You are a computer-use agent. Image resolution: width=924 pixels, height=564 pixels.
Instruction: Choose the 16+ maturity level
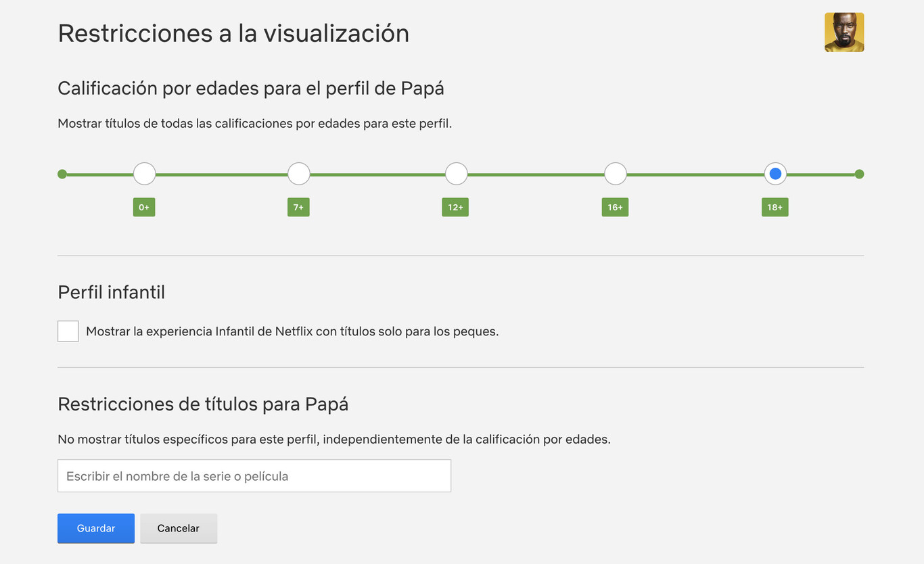coord(615,173)
